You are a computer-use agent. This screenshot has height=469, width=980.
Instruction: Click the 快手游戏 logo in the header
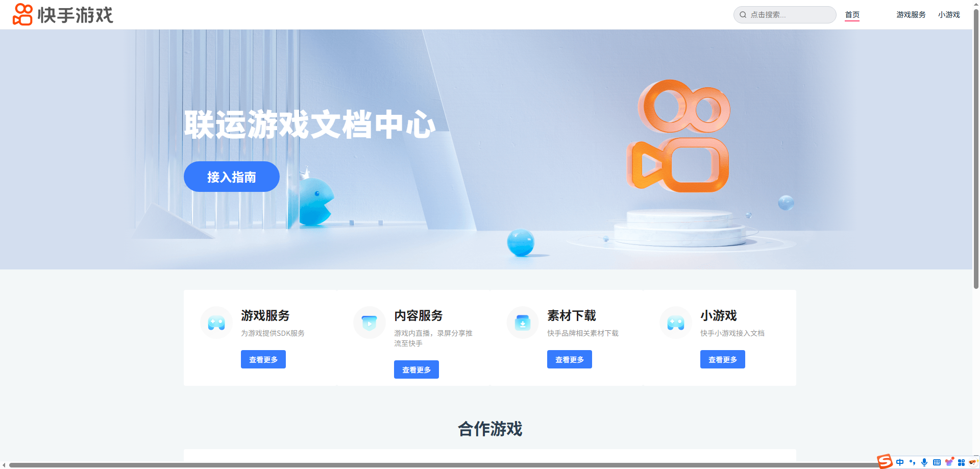[63, 14]
